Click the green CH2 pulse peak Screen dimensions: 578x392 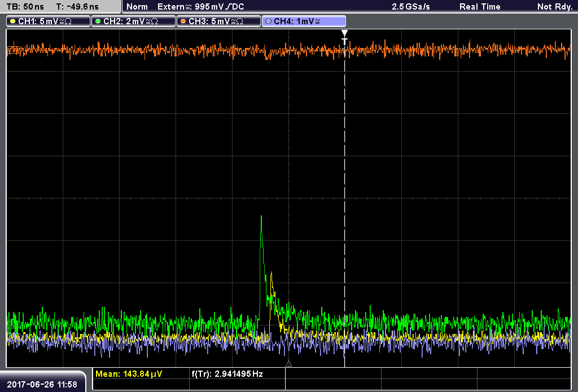[261, 217]
